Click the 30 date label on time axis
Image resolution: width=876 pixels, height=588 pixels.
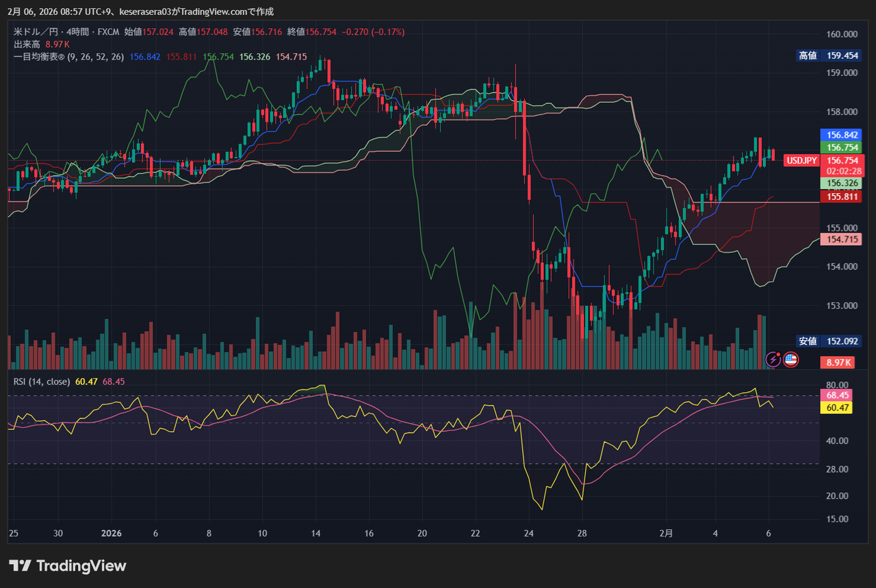click(x=58, y=533)
